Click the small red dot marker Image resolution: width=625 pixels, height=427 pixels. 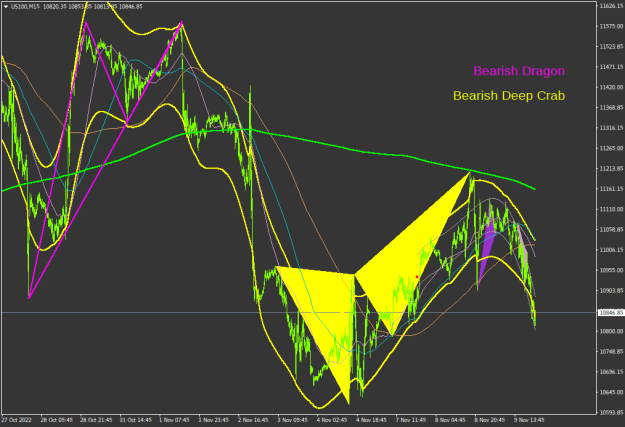(417, 277)
